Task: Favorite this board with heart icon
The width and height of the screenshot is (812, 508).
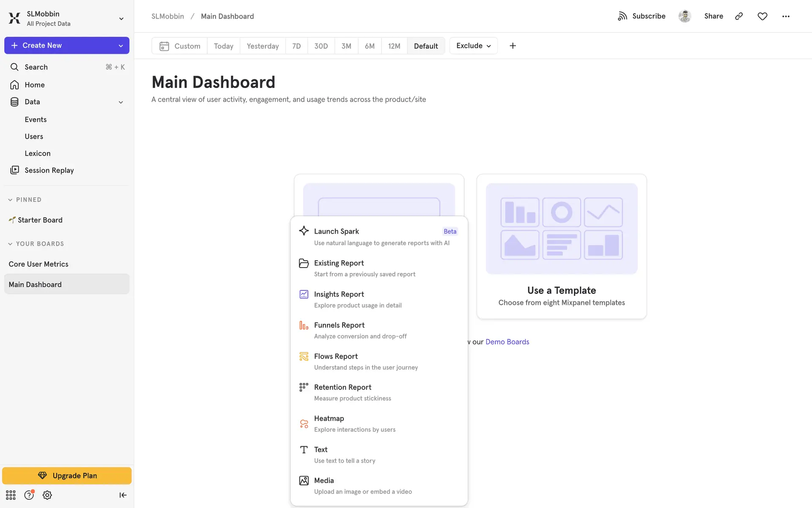Action: click(762, 16)
